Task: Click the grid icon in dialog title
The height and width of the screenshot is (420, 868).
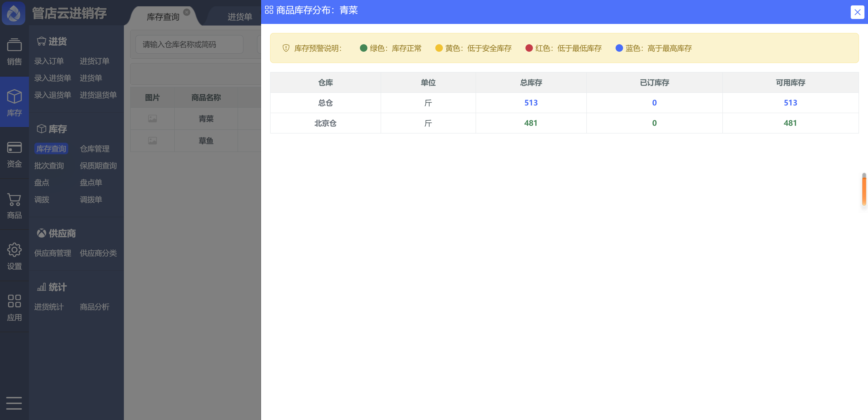Action: tap(269, 10)
